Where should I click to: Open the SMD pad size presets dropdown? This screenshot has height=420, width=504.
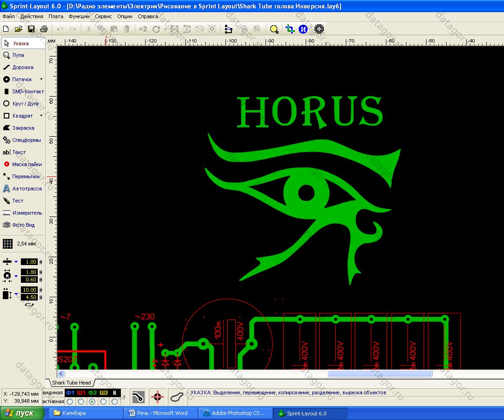point(16,294)
